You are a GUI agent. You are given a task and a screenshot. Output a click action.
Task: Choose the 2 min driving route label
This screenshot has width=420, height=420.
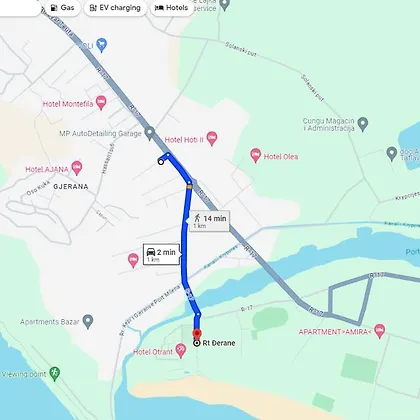point(162,255)
